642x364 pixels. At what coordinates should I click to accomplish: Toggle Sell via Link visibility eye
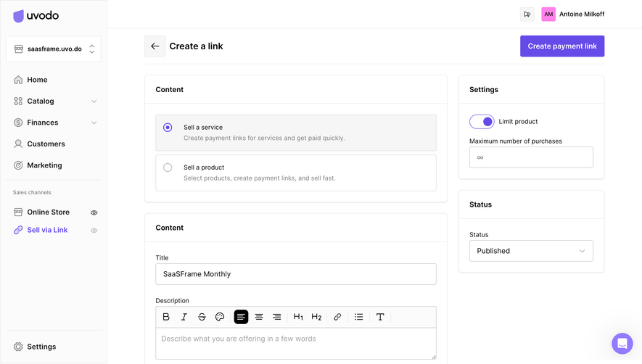tap(94, 231)
